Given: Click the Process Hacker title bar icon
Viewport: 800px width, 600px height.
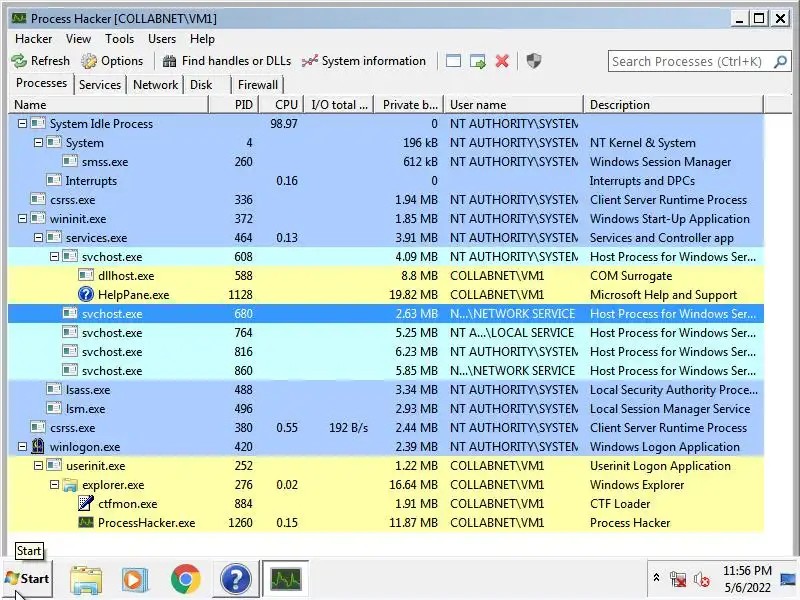Looking at the screenshot, I should click(19, 19).
